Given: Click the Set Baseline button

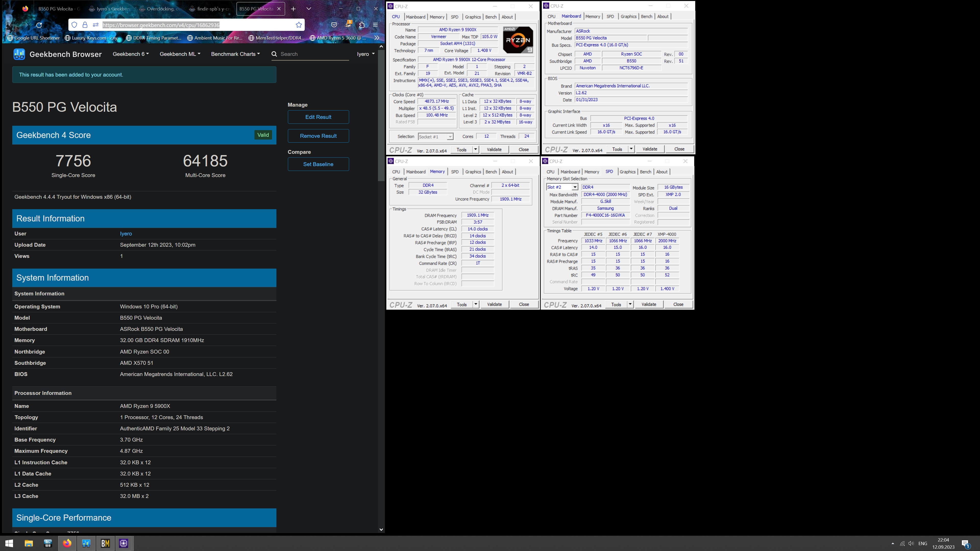Looking at the screenshot, I should coord(318,164).
